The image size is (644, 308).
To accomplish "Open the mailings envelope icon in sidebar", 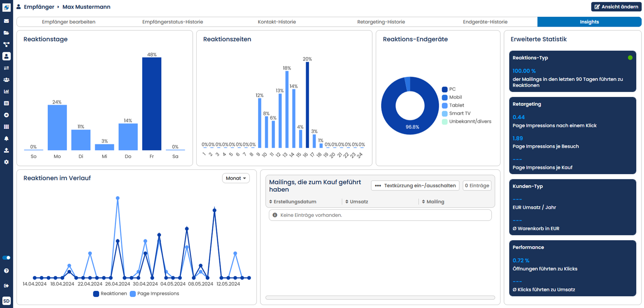I will click(6, 21).
